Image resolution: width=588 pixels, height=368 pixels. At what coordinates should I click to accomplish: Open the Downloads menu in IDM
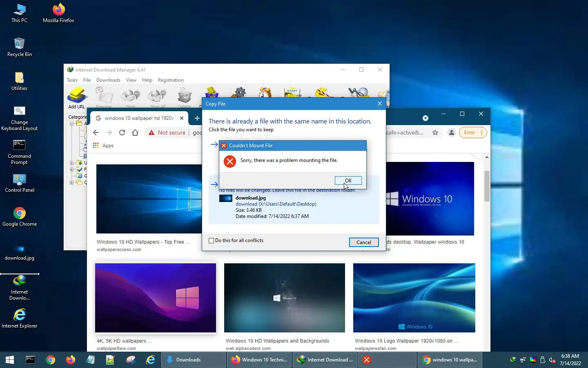108,80
